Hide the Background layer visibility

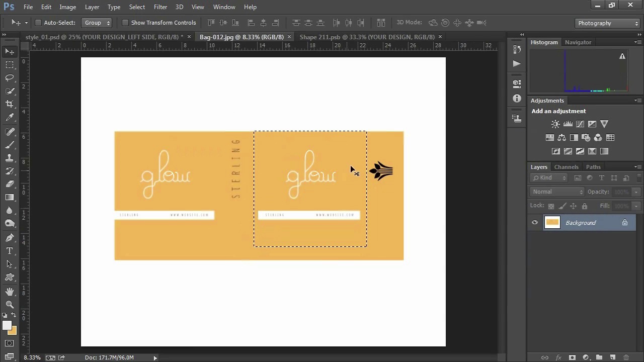click(535, 223)
